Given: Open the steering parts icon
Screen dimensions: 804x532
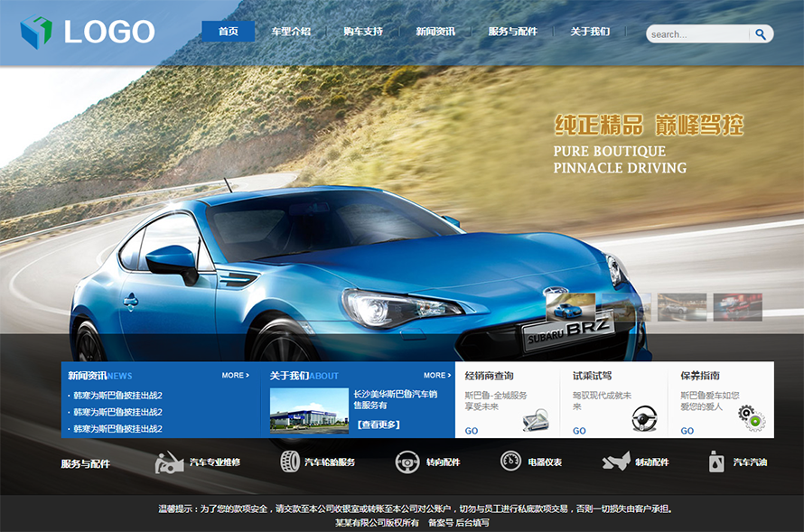Looking at the screenshot, I should click(x=407, y=462).
